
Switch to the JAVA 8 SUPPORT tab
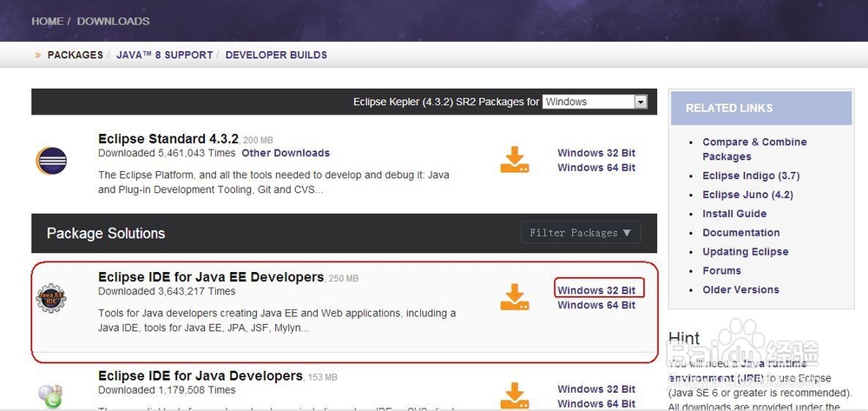coord(164,55)
